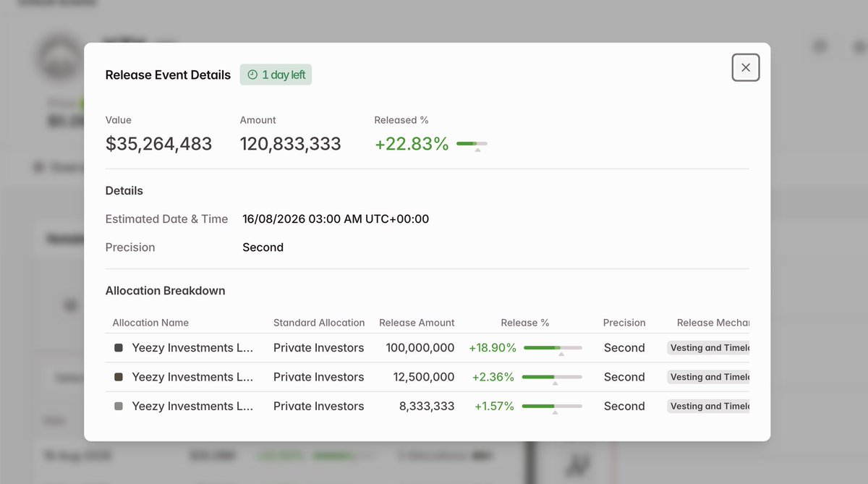
Task: Click the 'Allocation Name' column header
Action: click(150, 323)
